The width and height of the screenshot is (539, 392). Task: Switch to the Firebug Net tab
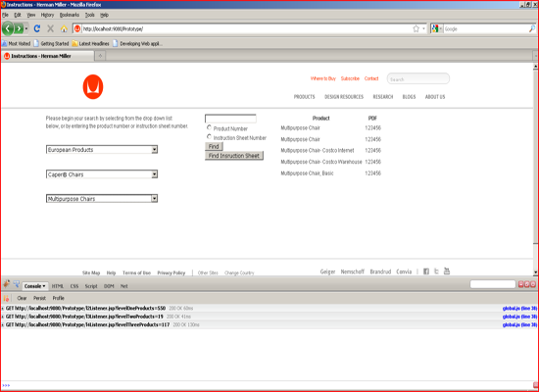pyautogui.click(x=124, y=286)
